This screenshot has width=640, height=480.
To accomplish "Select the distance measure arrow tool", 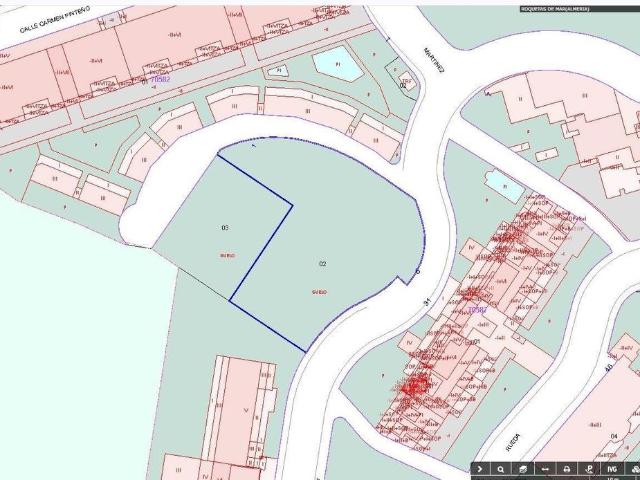I will point(545,469).
